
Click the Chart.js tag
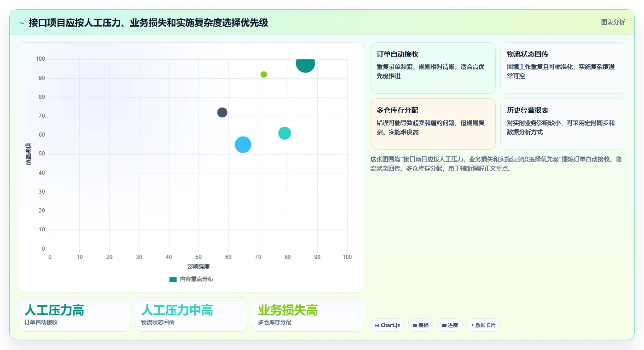[388, 325]
